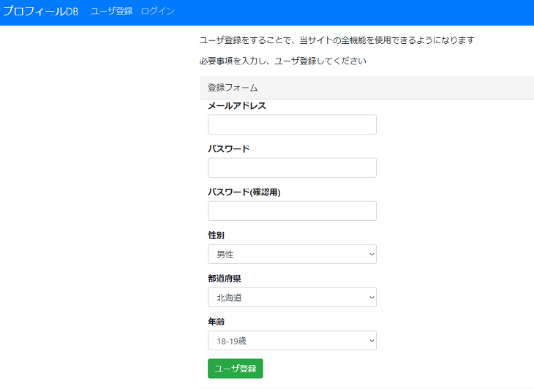This screenshot has width=534, height=392.
Task: Open the ユーザ登録 navigation menu item
Action: pos(111,12)
